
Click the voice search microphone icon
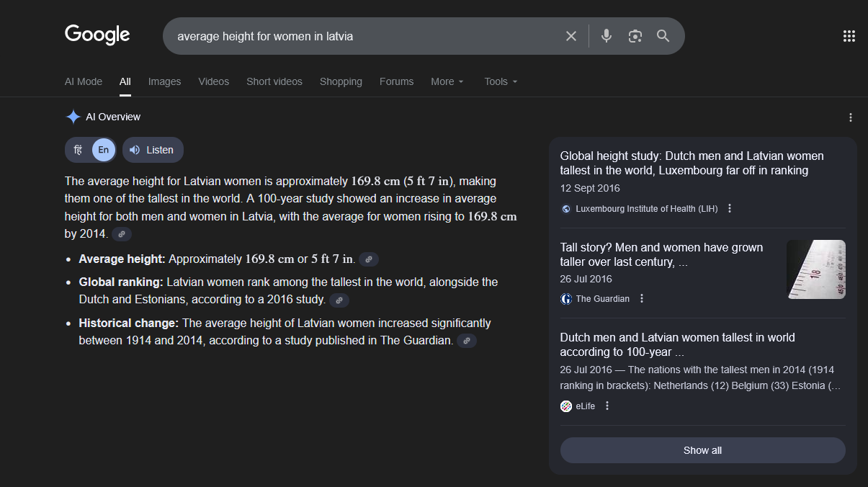coord(607,36)
